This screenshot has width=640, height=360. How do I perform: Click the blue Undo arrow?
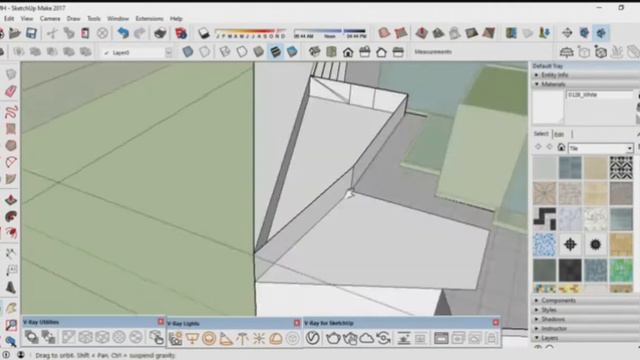tap(123, 33)
